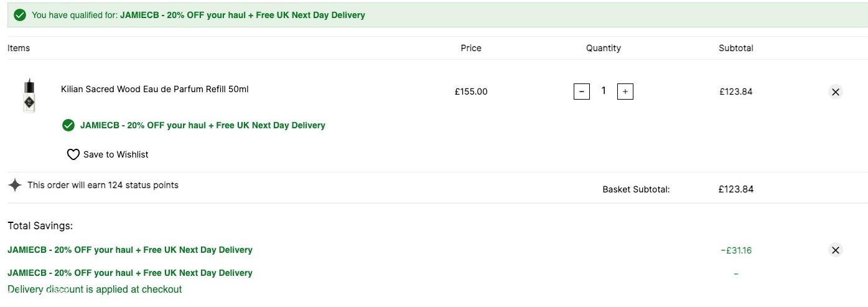This screenshot has width=868, height=307.
Task: Click the Quantity column header
Action: click(x=604, y=48)
